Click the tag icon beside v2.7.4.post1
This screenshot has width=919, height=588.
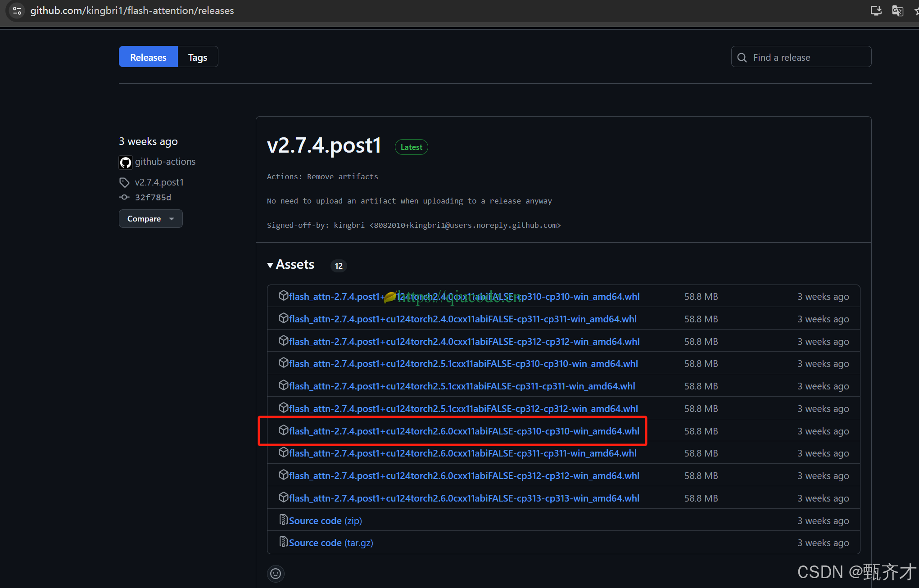pos(124,182)
